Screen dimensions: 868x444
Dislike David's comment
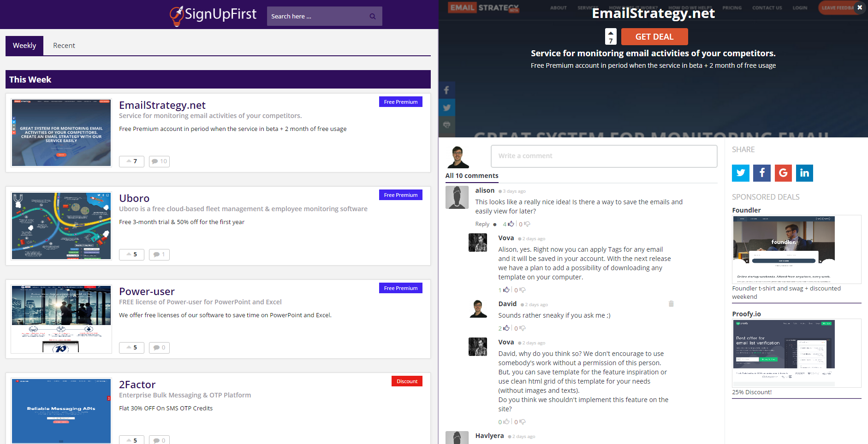coord(523,328)
